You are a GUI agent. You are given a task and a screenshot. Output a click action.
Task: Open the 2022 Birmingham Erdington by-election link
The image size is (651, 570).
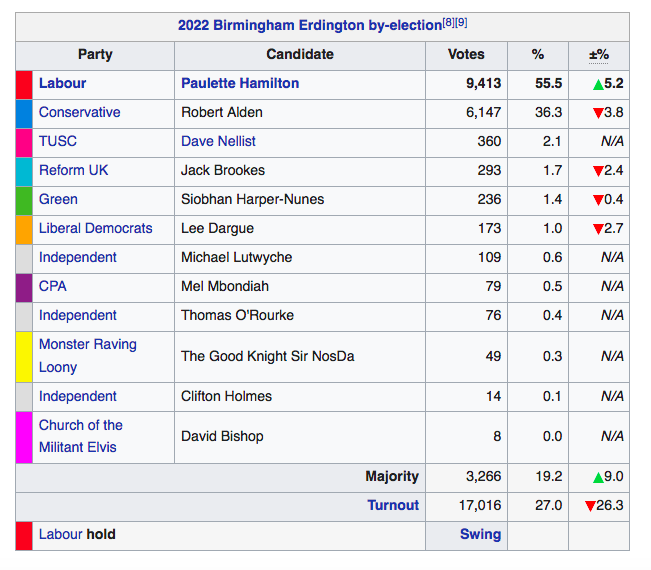pos(309,26)
